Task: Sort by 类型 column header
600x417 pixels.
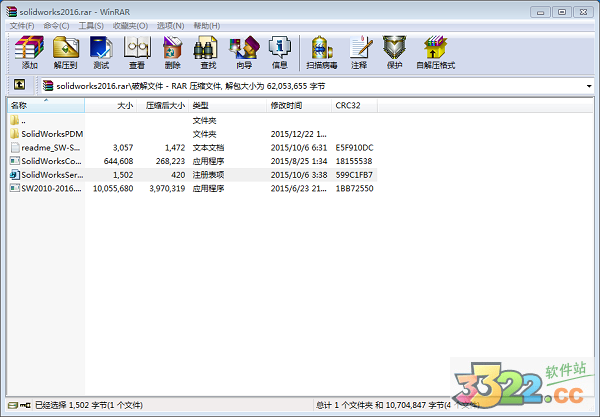Action: point(228,105)
